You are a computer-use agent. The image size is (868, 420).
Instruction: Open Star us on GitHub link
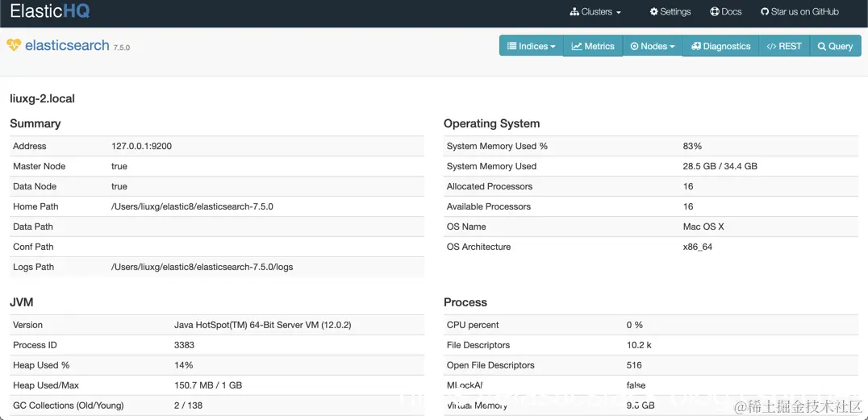800,11
